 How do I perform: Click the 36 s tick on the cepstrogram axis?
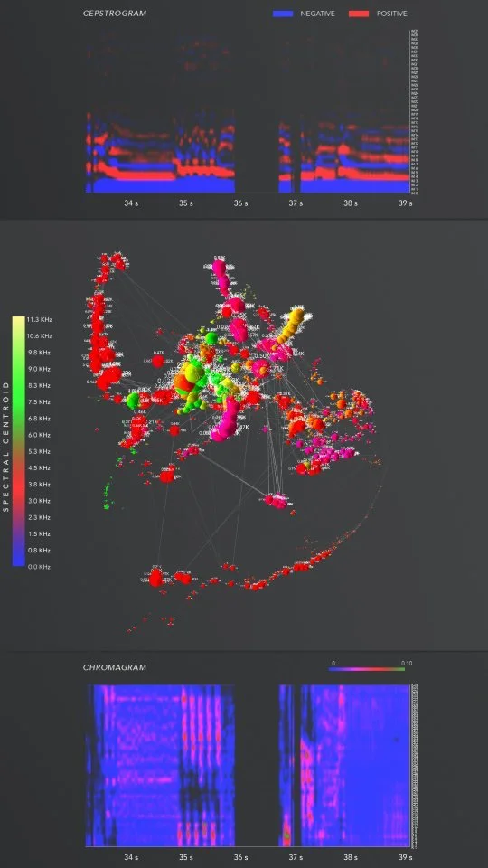(240, 203)
